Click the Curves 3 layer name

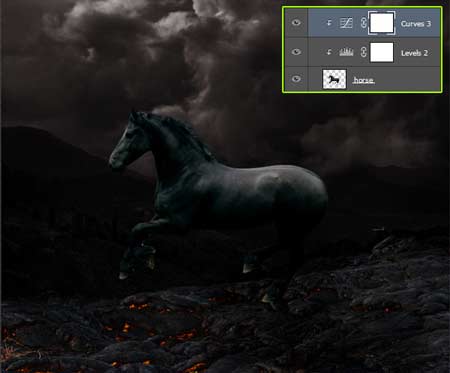click(x=416, y=24)
